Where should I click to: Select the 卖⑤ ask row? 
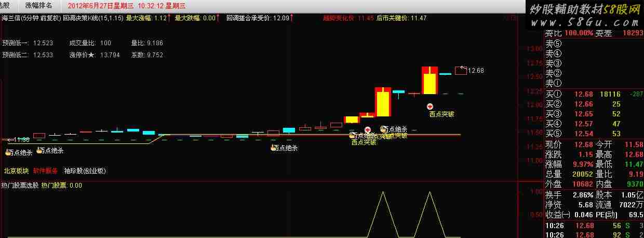pyautogui.click(x=594, y=43)
